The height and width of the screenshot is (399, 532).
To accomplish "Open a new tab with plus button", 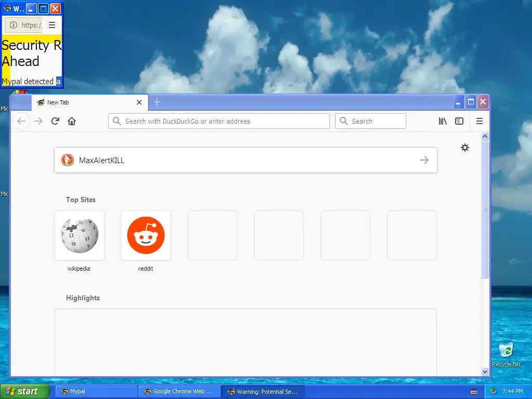I will point(157,102).
